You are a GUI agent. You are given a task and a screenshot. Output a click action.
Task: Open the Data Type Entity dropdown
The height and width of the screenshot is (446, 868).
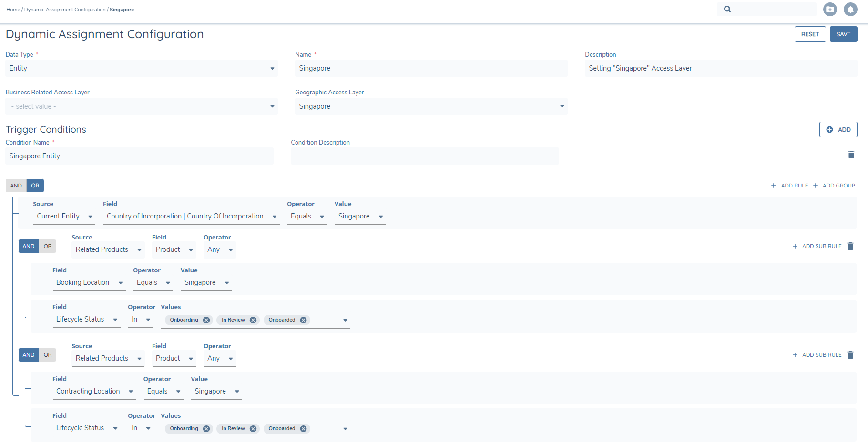click(142, 68)
